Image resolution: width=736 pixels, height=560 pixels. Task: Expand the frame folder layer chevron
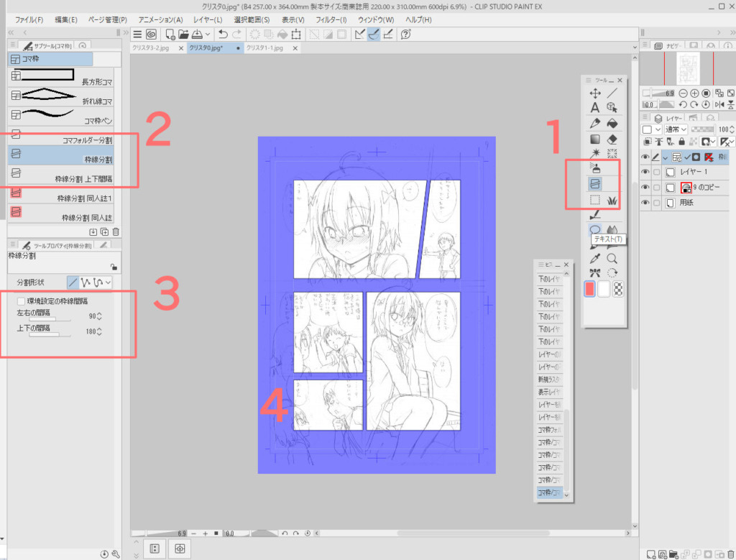(x=665, y=157)
